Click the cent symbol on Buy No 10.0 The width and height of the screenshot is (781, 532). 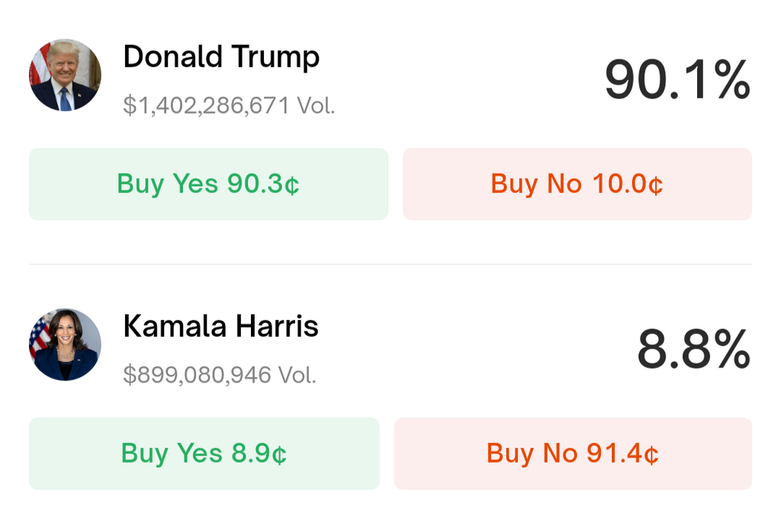655,185
